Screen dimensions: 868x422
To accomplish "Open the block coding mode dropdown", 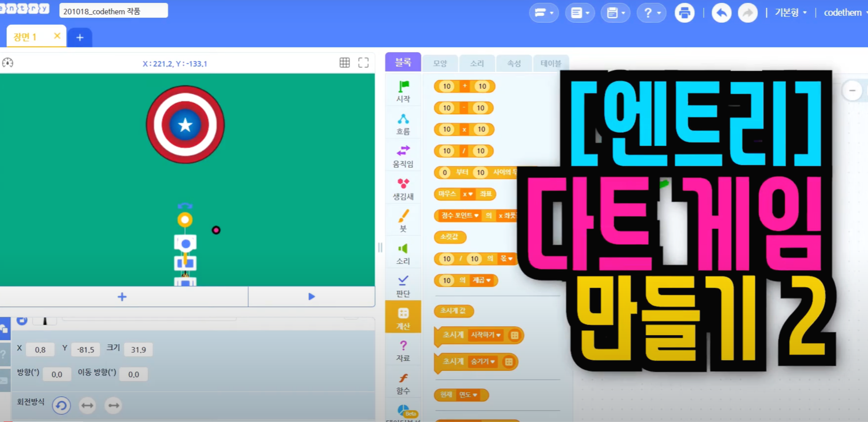I will tap(544, 13).
